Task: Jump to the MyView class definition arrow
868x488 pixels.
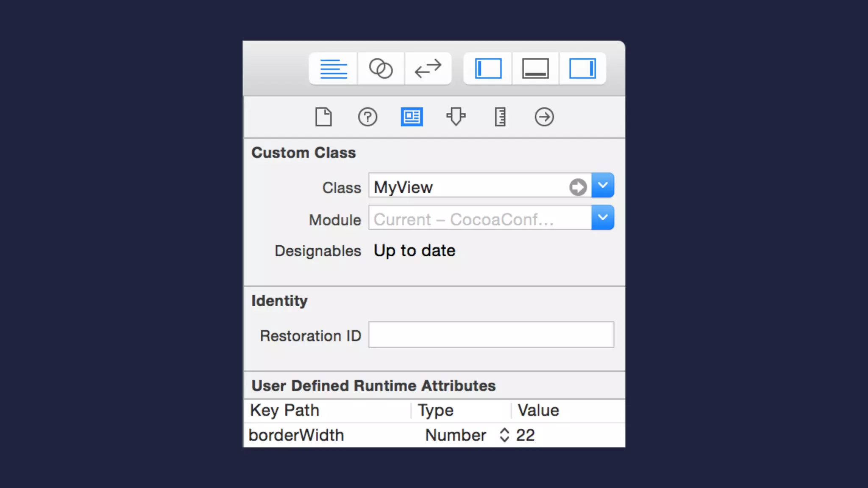Action: tap(578, 187)
